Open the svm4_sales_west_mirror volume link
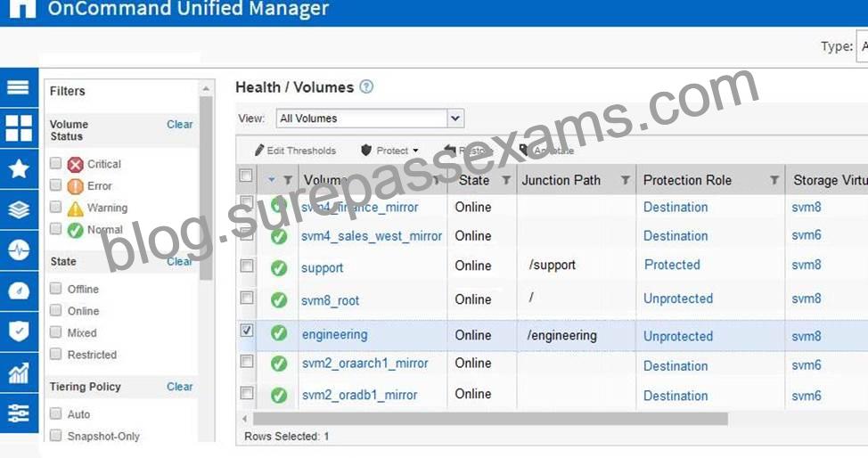This screenshot has height=458, width=868. [372, 236]
